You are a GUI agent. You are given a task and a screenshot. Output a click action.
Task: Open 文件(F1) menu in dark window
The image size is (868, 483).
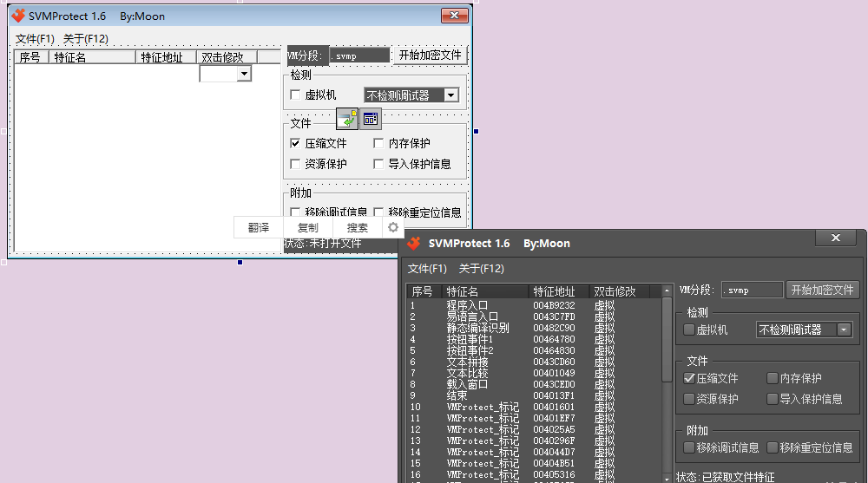427,269
